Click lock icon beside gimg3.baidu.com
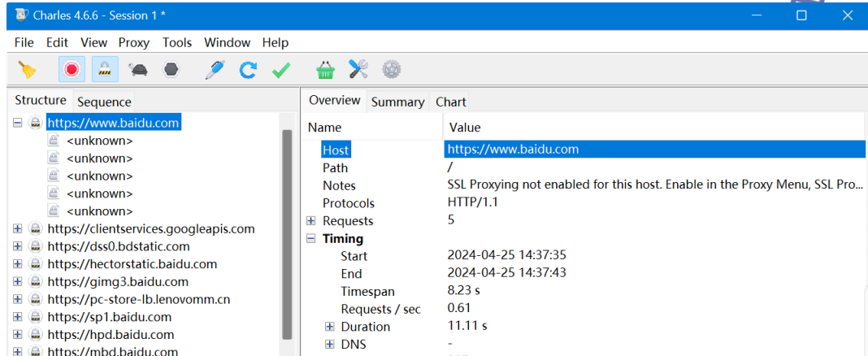 pyautogui.click(x=36, y=282)
